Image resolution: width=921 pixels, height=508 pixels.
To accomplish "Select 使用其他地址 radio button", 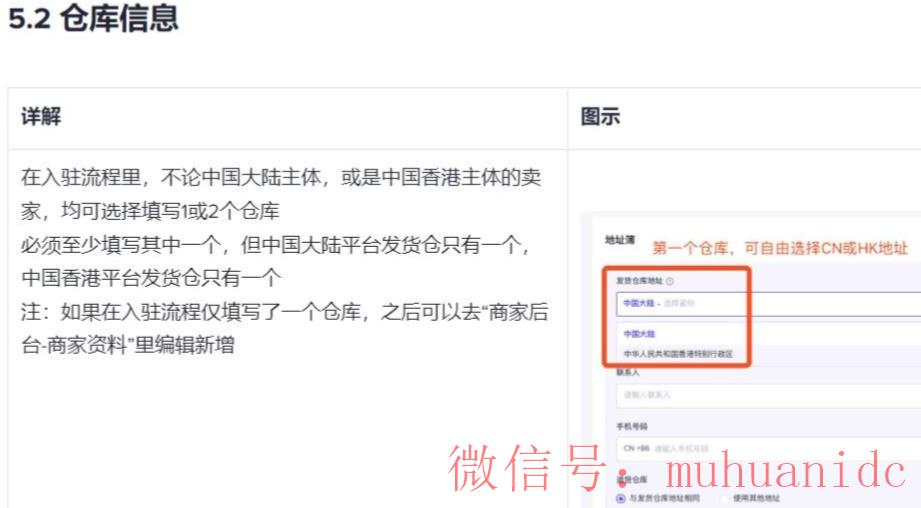I will [724, 497].
